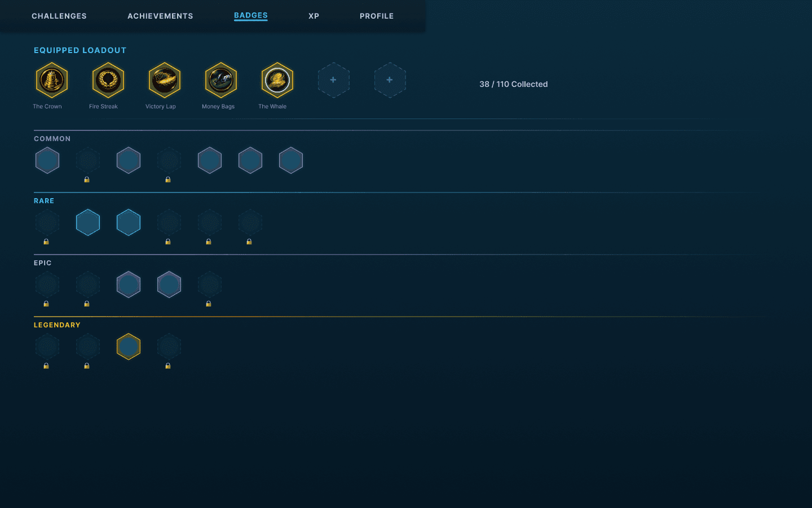Select the second unlocked Rare badge
812x508 pixels.
129,222
